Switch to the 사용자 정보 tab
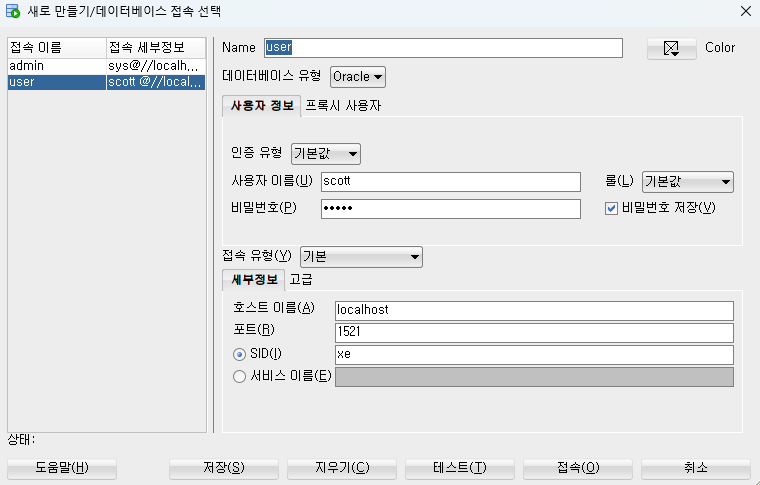Viewport: 760px width, 485px height. (262, 106)
